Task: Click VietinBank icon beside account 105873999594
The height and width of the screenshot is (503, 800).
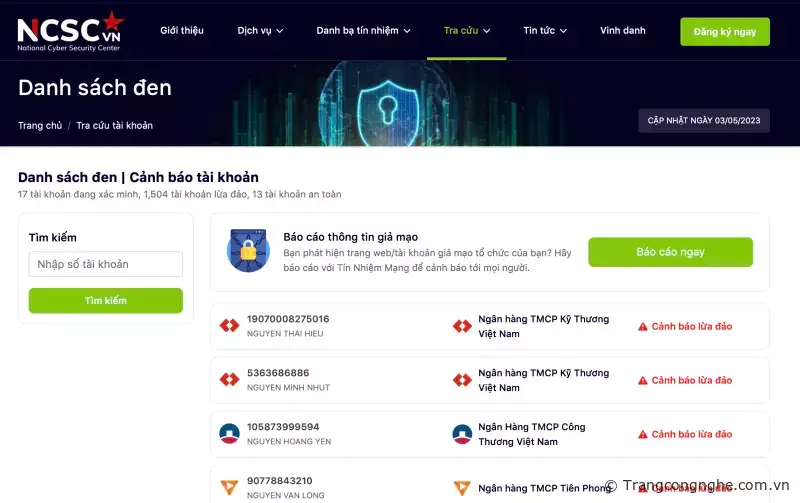Action: pos(229,434)
